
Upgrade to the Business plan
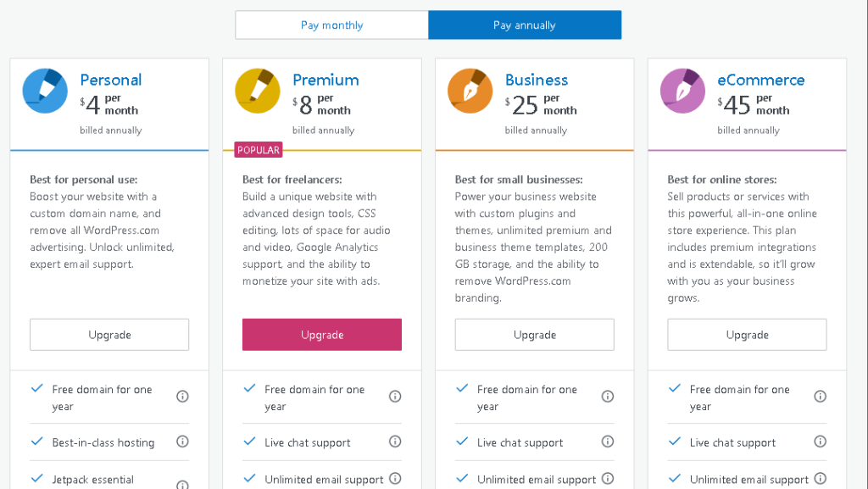coord(534,335)
